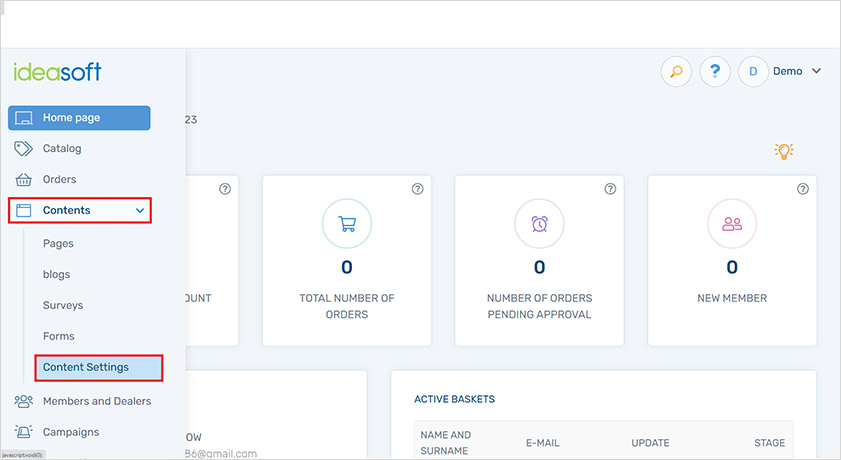Open help via question mark button
841x460 pixels.
(715, 71)
